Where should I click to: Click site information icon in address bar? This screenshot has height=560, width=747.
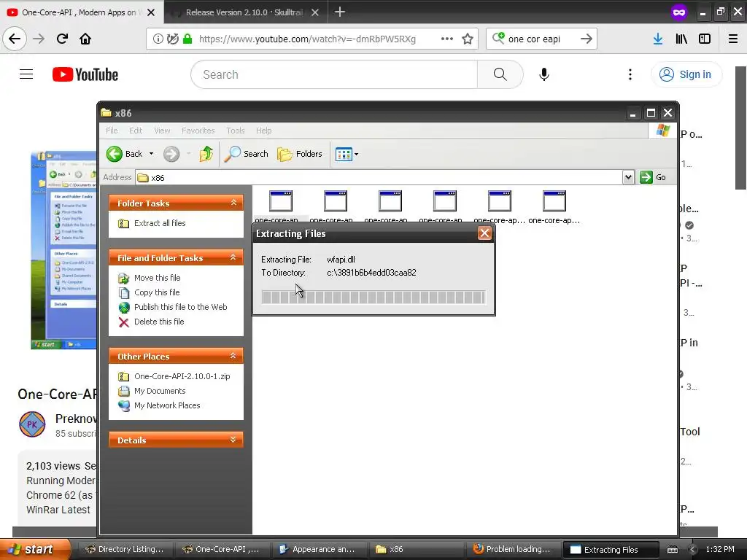point(158,39)
